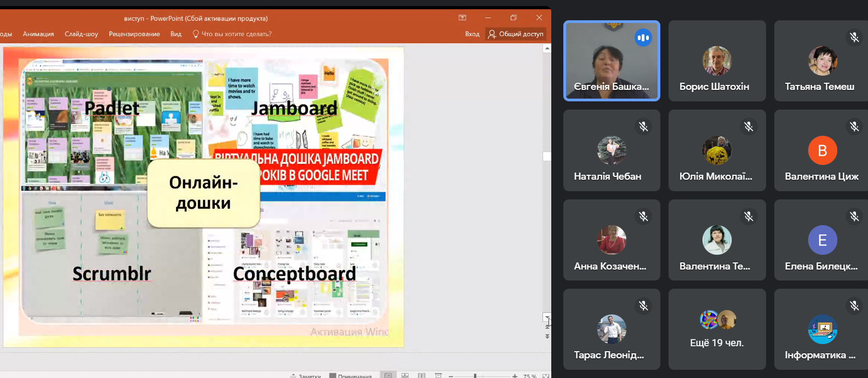Go to next slide via double-down arrow

point(547,336)
